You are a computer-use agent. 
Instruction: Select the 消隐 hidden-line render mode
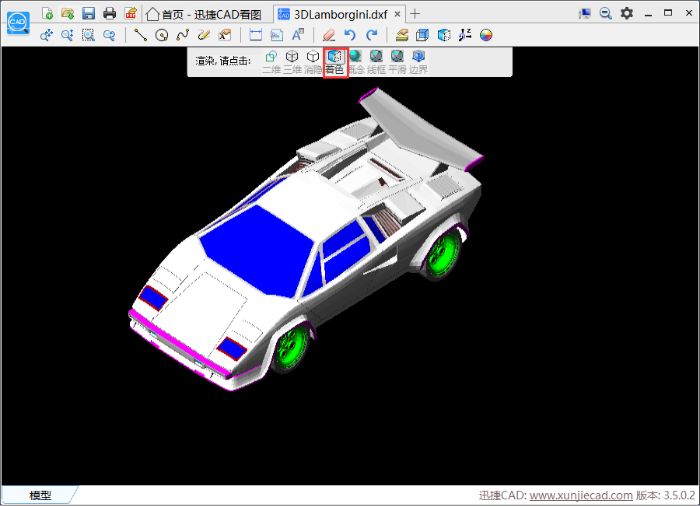(x=313, y=62)
